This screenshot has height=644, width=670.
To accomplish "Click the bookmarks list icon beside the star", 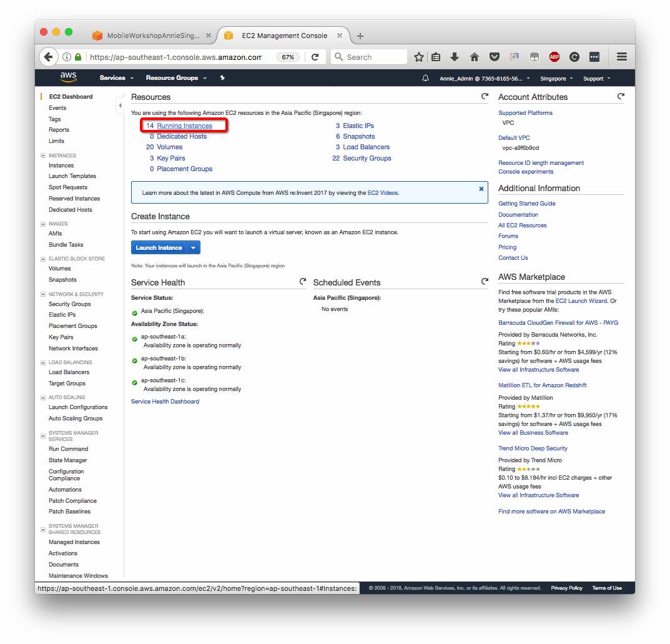I will tap(436, 57).
